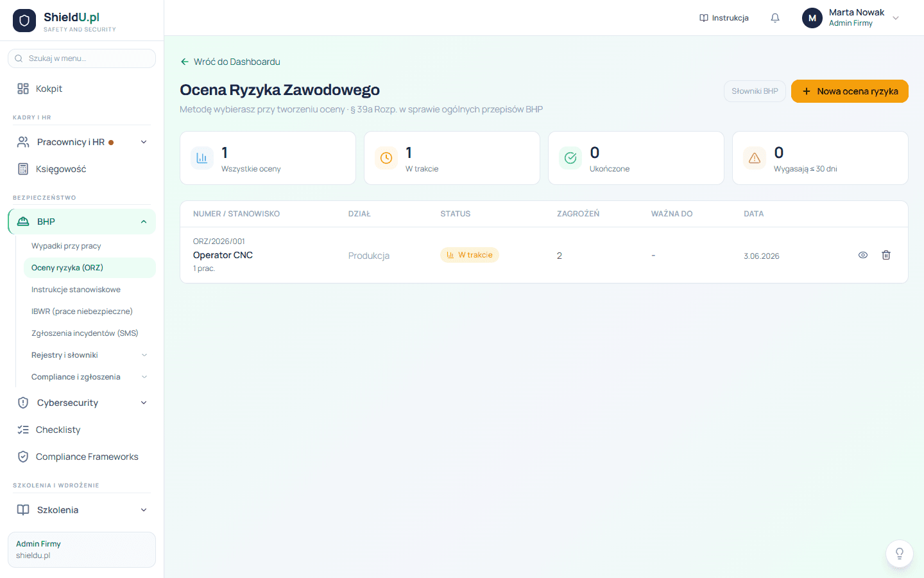The height and width of the screenshot is (578, 924).
Task: Expand Rejestry i słowniki submenu
Action: click(144, 355)
